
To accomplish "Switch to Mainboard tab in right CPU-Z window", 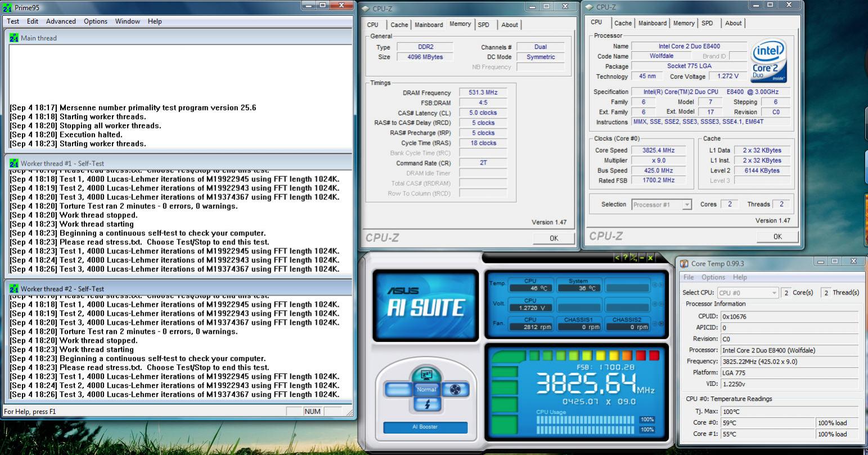I will 653,23.
